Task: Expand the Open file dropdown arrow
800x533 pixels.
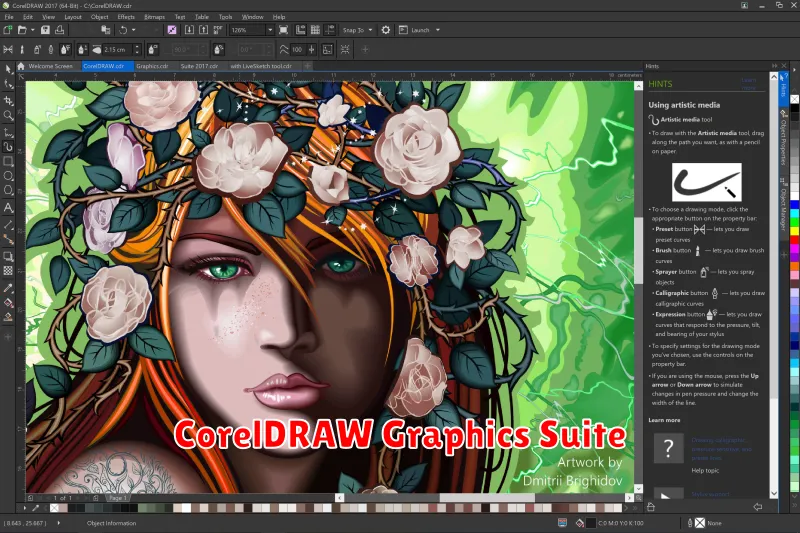Action: (x=33, y=30)
